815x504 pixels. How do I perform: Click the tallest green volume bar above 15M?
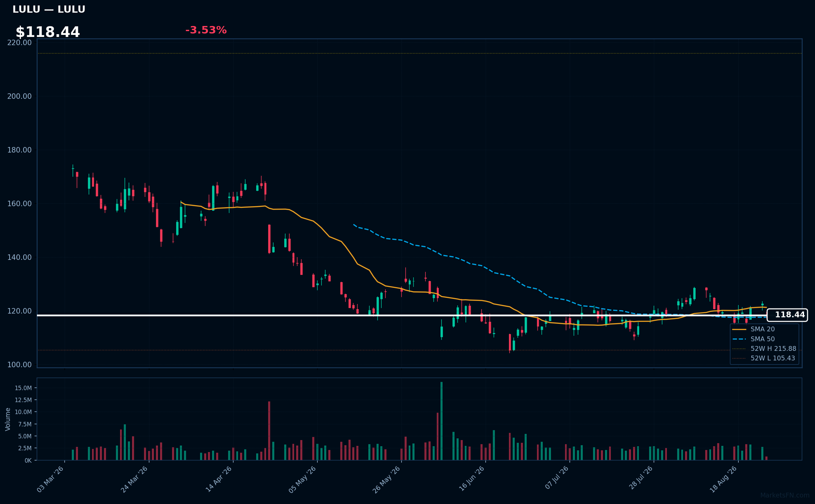coord(442,421)
